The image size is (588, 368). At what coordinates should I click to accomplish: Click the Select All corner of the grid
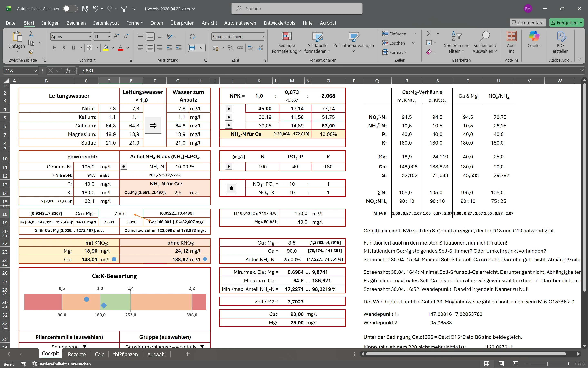(7, 81)
